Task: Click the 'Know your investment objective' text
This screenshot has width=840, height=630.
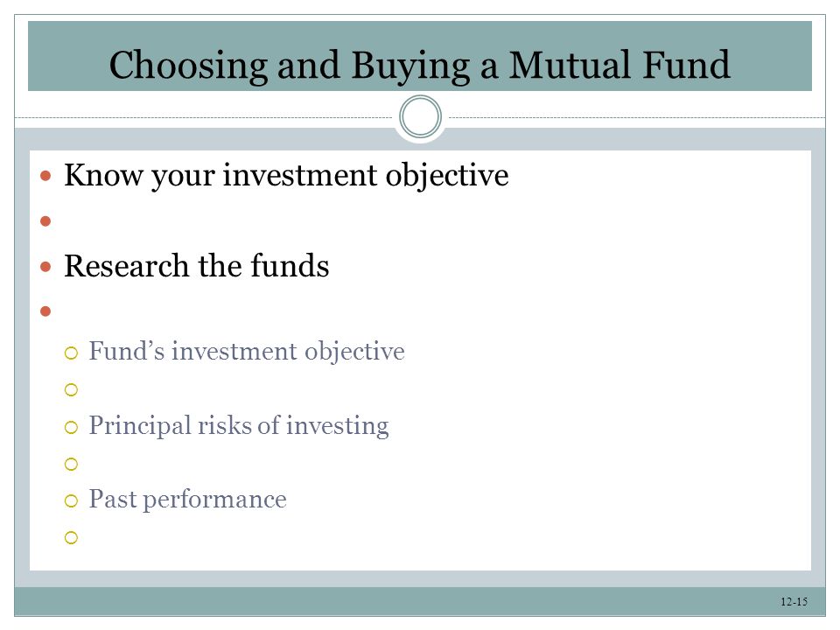Action: 286,175
